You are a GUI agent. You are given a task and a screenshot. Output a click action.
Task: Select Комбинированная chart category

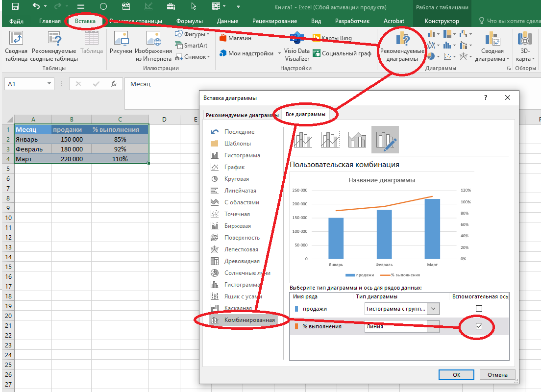click(x=242, y=320)
